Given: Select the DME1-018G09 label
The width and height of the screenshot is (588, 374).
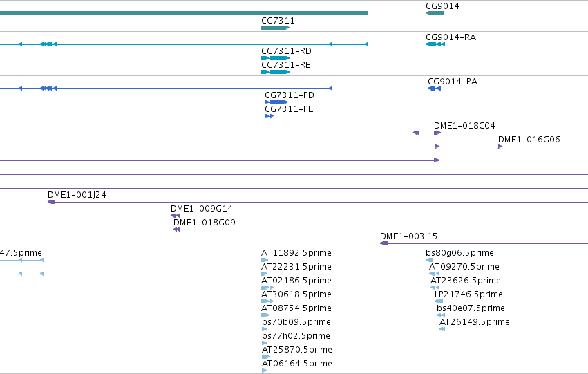Looking at the screenshot, I should tap(205, 223).
